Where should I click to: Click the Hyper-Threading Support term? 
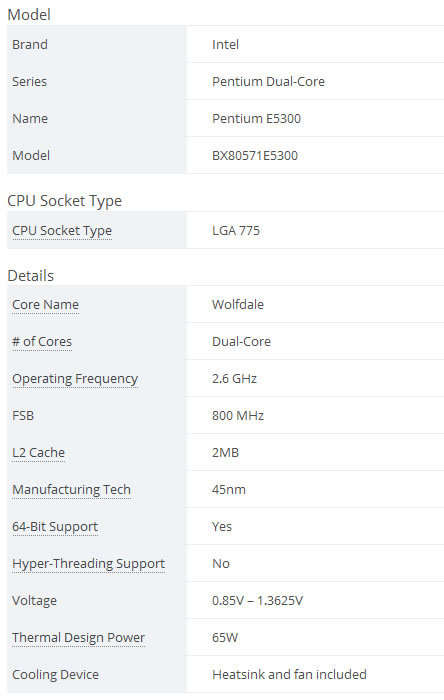(88, 564)
